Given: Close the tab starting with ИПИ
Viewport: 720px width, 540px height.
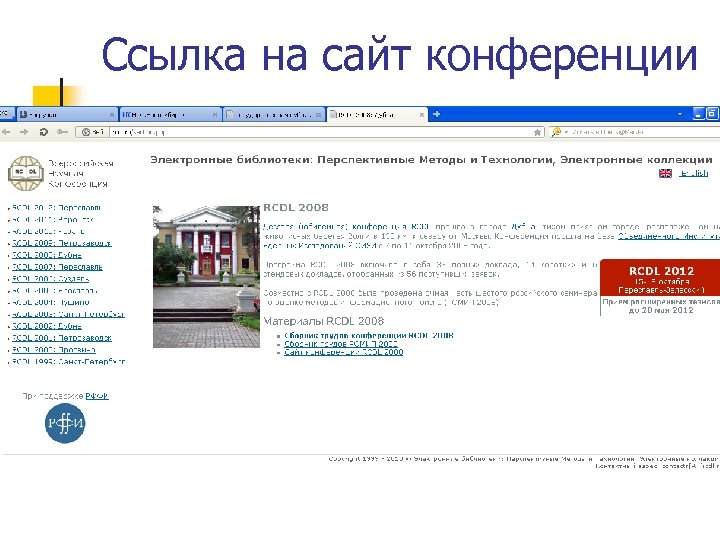Looking at the screenshot, I should pos(214,115).
